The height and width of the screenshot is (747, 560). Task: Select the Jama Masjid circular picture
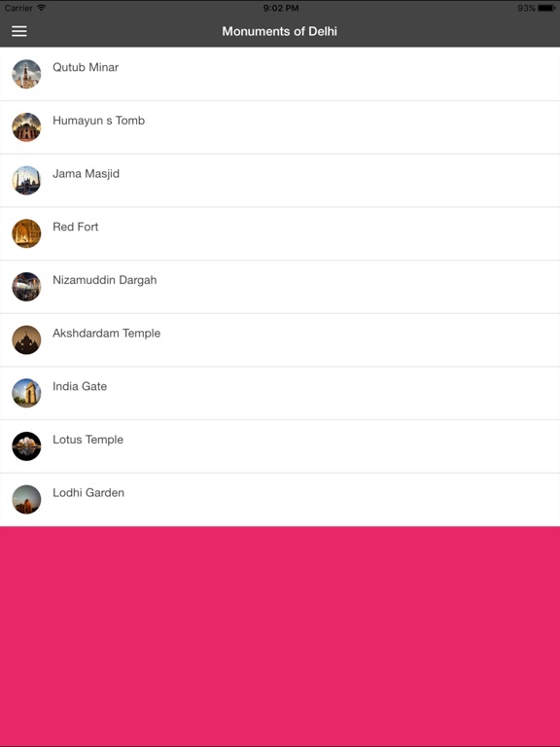[x=26, y=180]
